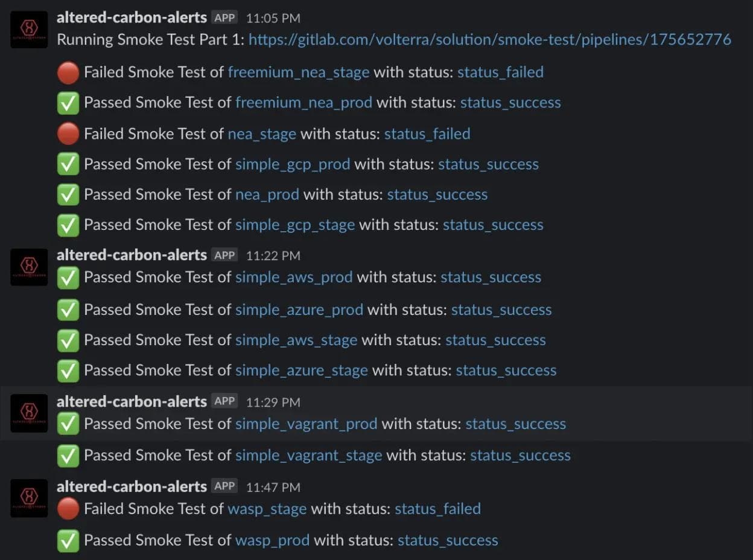Click the bot avatar next to the 11:47 PM message

28,498
